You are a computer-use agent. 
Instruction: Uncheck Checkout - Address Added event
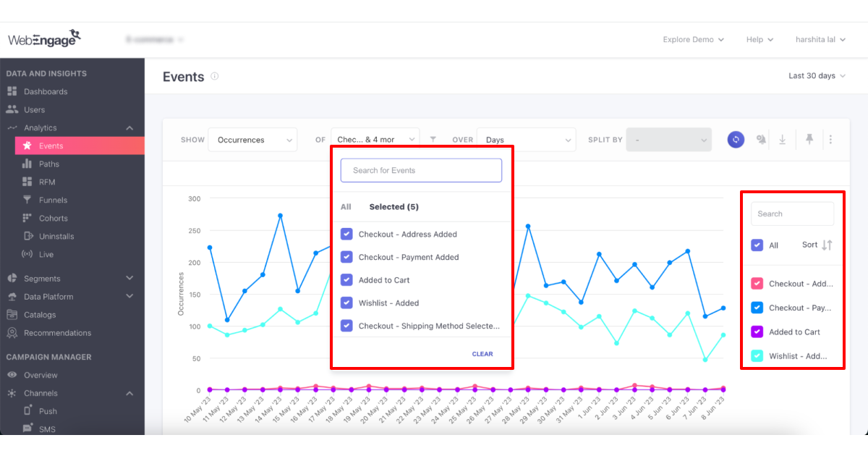point(346,235)
